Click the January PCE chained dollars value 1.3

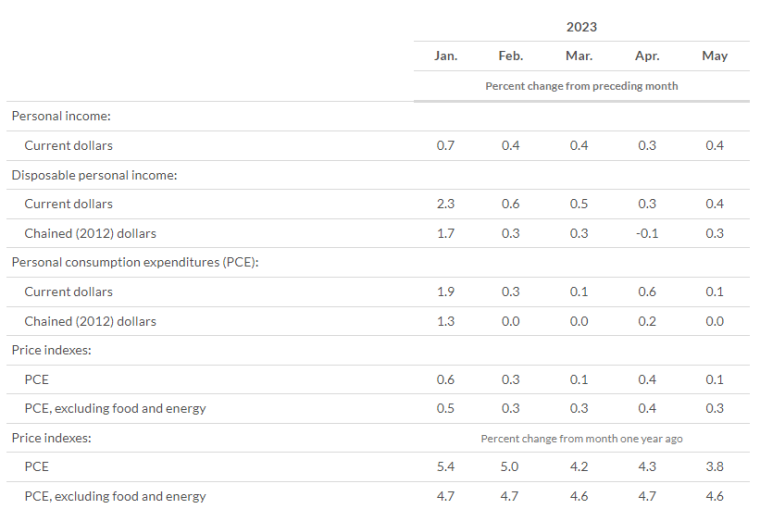pos(445,321)
